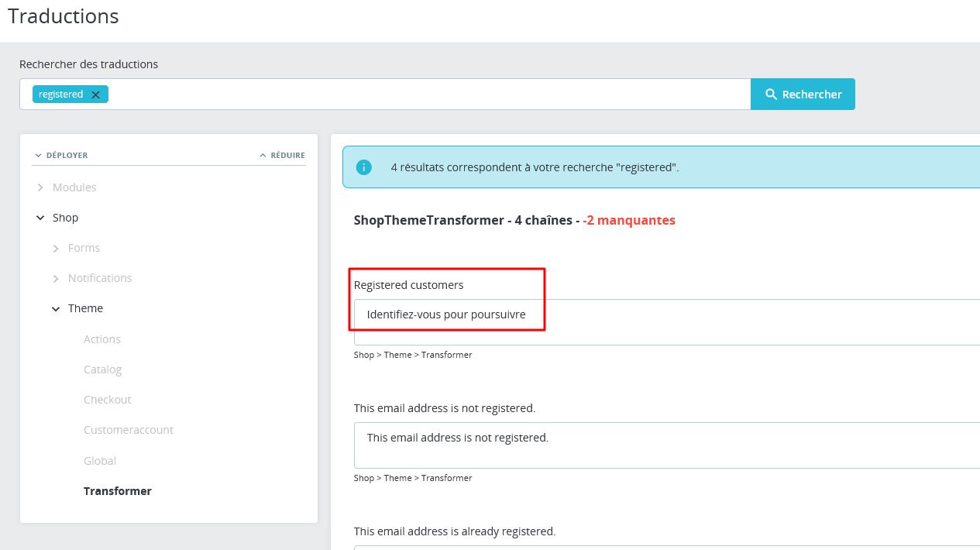Click the '-2 manquantes' text
980x550 pixels.
629,221
